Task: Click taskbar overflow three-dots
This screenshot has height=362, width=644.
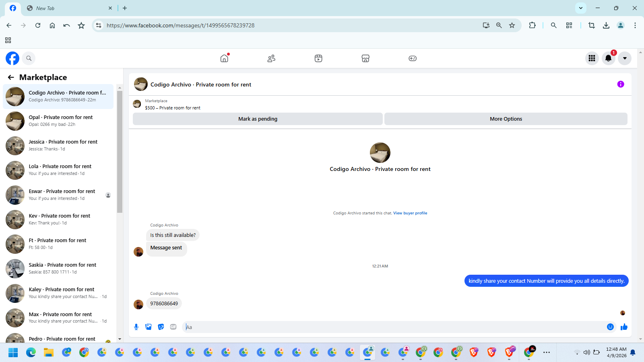Action: pyautogui.click(x=546, y=352)
